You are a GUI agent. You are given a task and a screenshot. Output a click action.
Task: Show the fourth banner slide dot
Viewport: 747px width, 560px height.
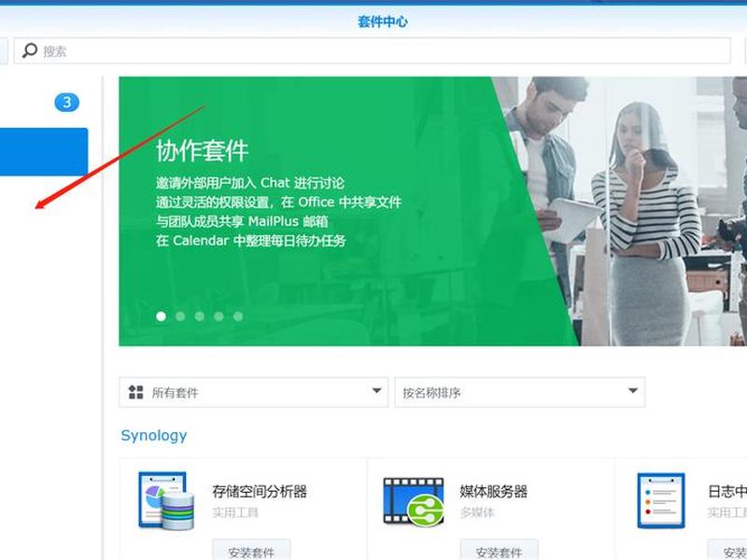pyautogui.click(x=218, y=316)
